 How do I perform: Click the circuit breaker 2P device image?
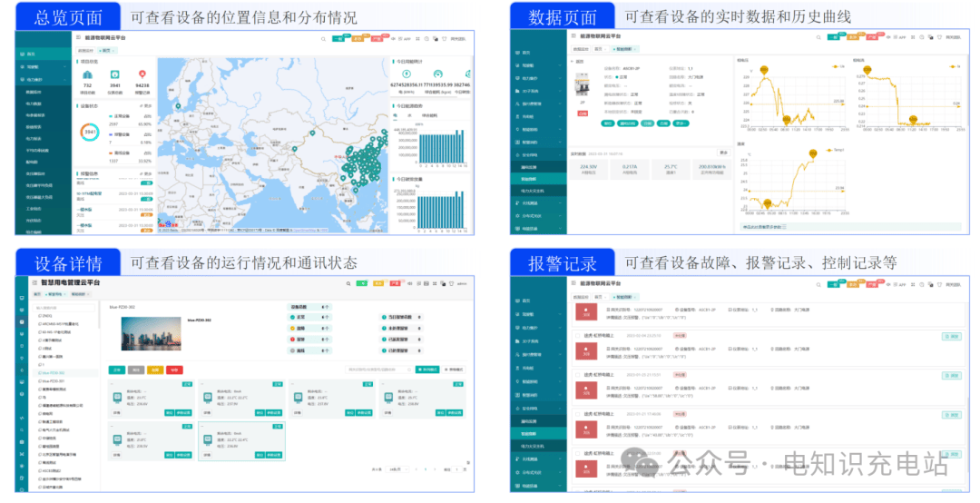[582, 85]
